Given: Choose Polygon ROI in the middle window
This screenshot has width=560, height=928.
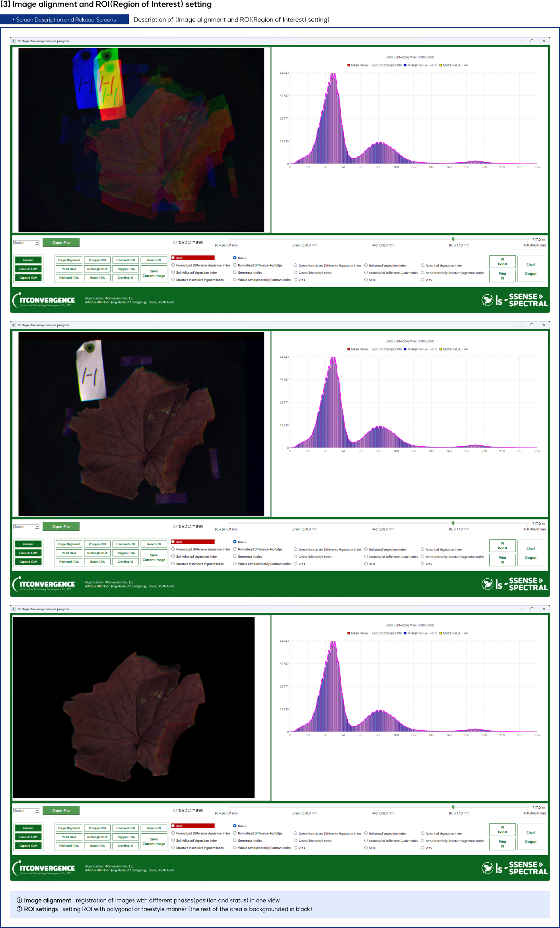Looking at the screenshot, I should 97,544.
